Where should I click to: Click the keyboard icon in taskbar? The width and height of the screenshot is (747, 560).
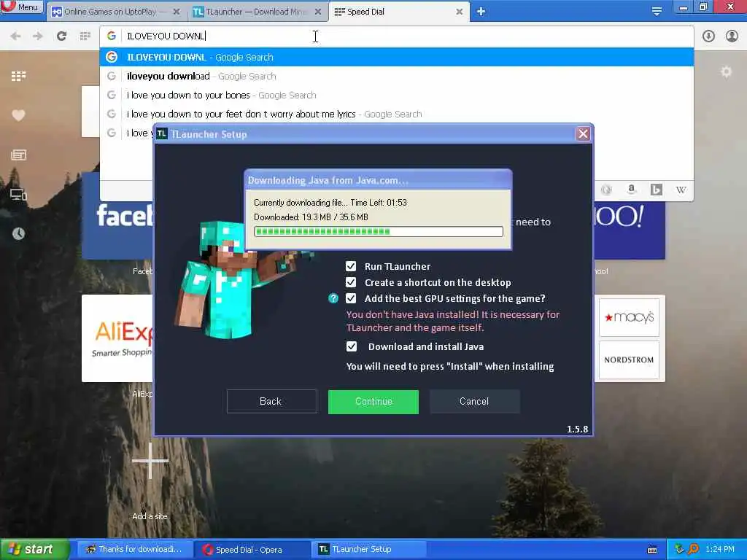[652, 550]
